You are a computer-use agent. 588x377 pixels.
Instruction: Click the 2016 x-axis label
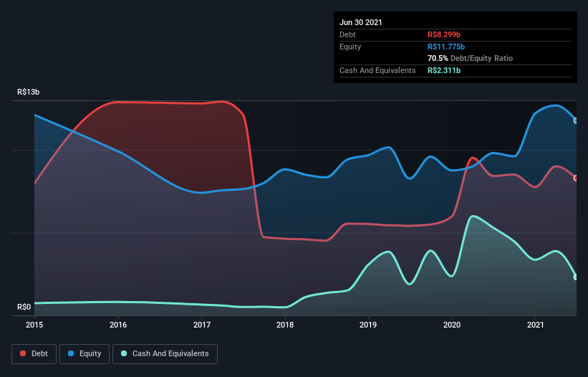(118, 325)
